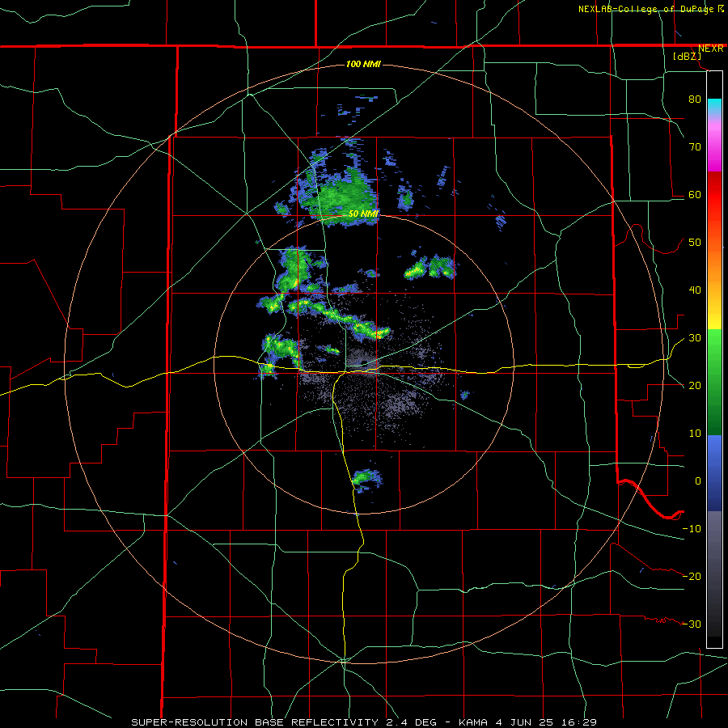Click the 40 value on the dBZ scale
Image resolution: width=728 pixels, height=728 pixels.
pos(695,290)
